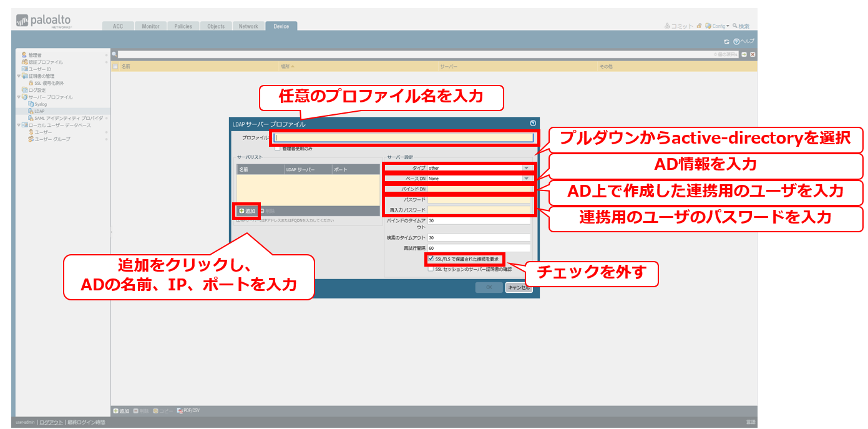Click 追加 under the server list
868x429 pixels.
[x=247, y=211]
